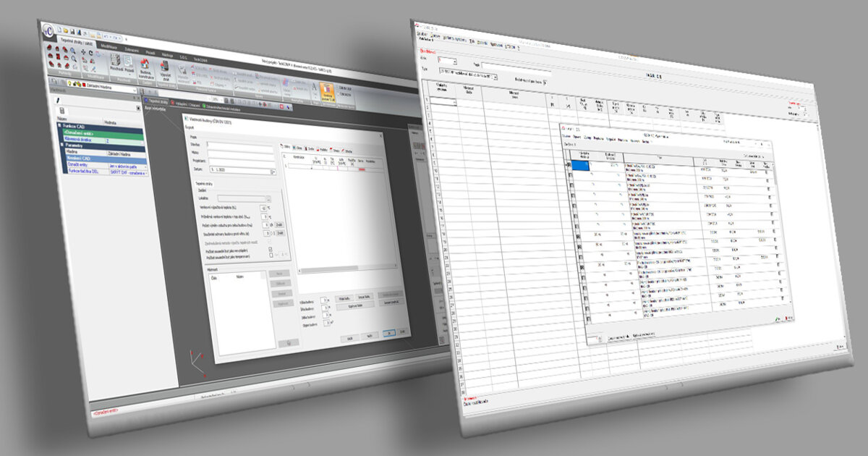868x456 pixels.
Task: Toggle the lightbulb layer visibility icon
Action: coord(68,85)
